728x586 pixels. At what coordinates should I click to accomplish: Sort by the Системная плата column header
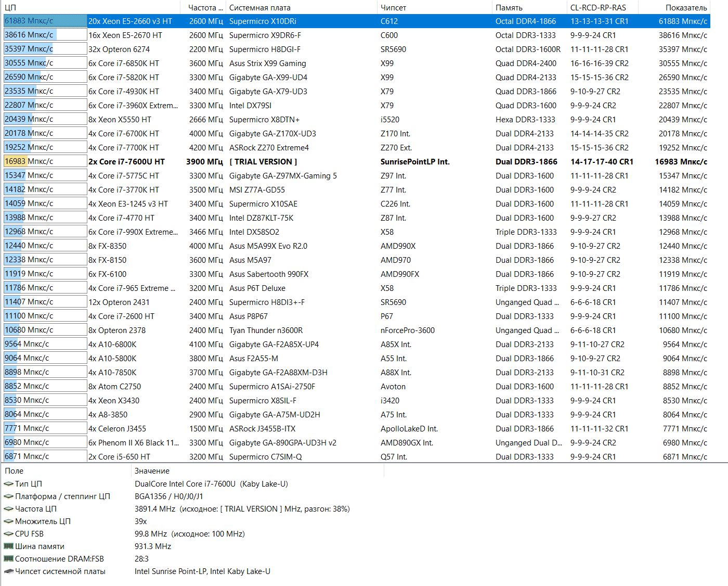tap(302, 8)
